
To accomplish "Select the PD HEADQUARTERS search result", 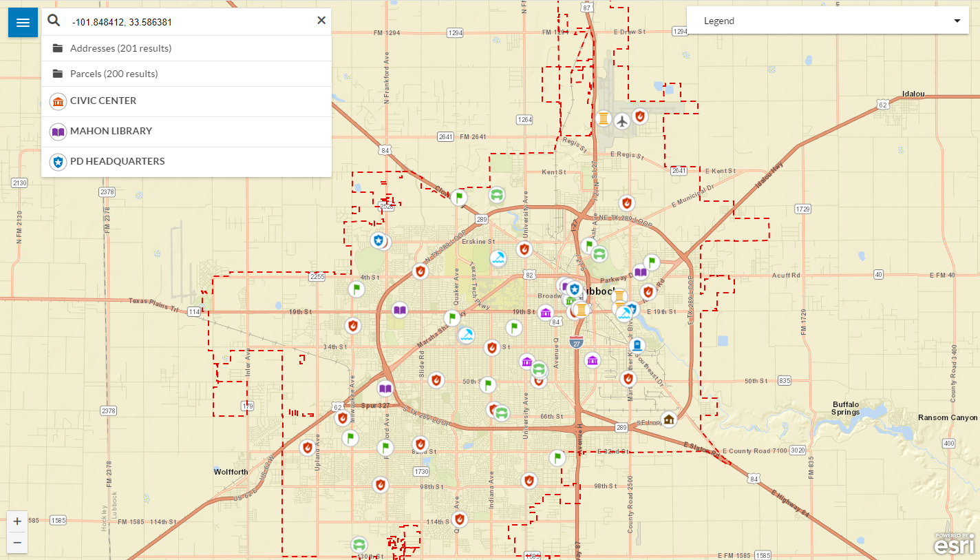I will coord(187,162).
